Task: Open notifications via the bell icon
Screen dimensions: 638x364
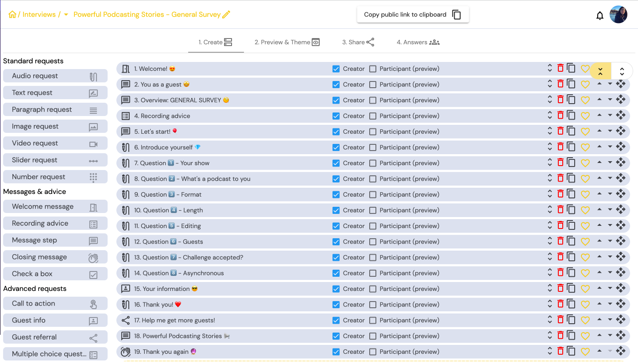Action: click(600, 15)
